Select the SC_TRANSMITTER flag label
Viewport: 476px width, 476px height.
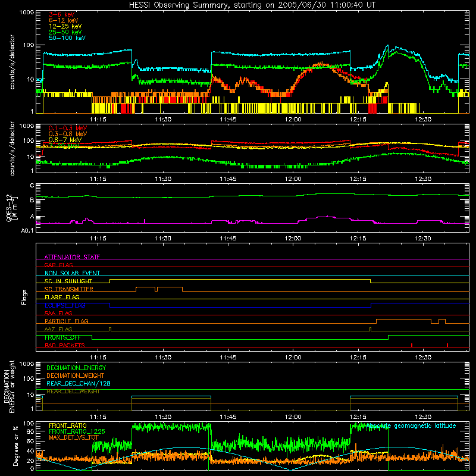click(69, 289)
